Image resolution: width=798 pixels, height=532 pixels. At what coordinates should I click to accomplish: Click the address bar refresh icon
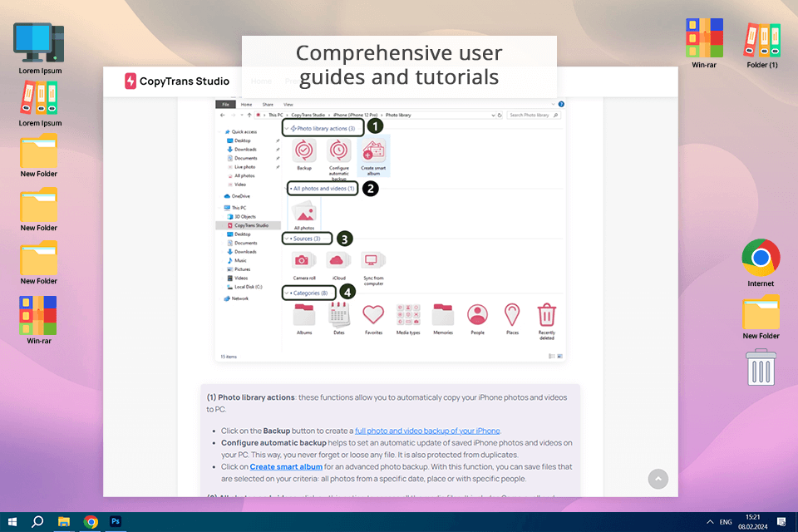pos(500,115)
